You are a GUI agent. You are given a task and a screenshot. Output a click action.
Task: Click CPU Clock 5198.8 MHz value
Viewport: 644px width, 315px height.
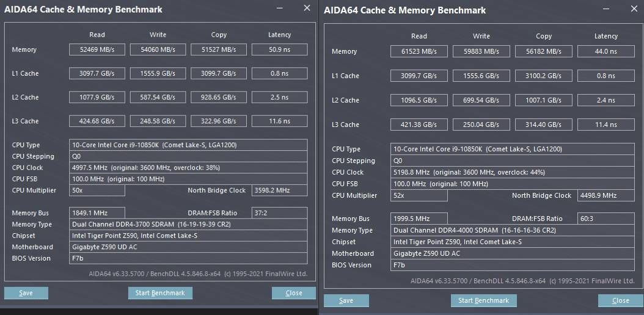coord(513,172)
